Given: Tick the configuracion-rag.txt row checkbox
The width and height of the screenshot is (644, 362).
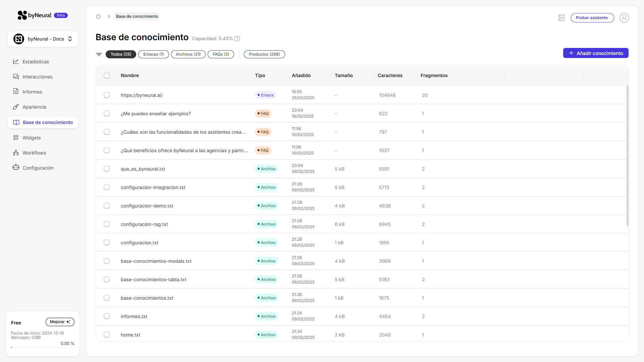Looking at the screenshot, I should click(107, 224).
